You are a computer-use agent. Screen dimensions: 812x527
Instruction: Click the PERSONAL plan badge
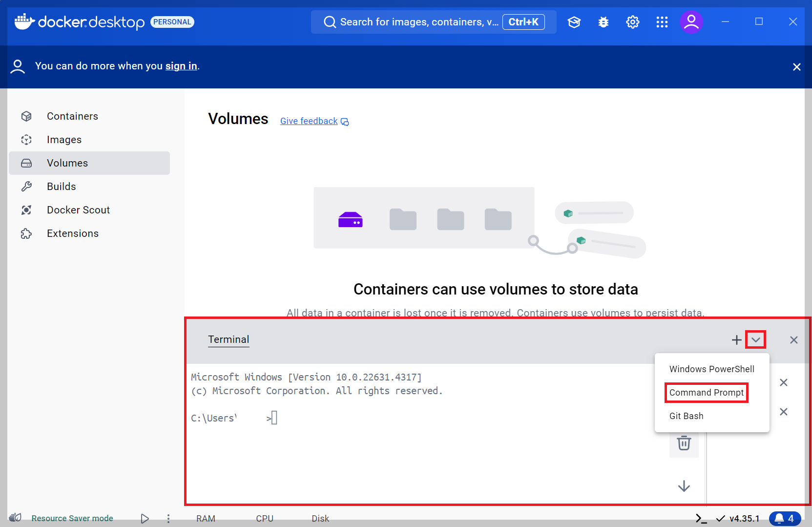coord(172,22)
